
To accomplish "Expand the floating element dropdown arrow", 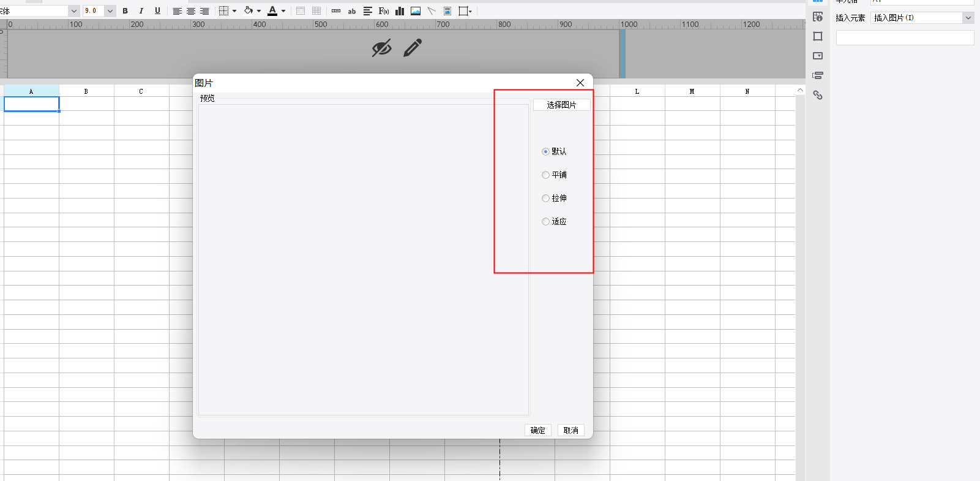I will [470, 11].
